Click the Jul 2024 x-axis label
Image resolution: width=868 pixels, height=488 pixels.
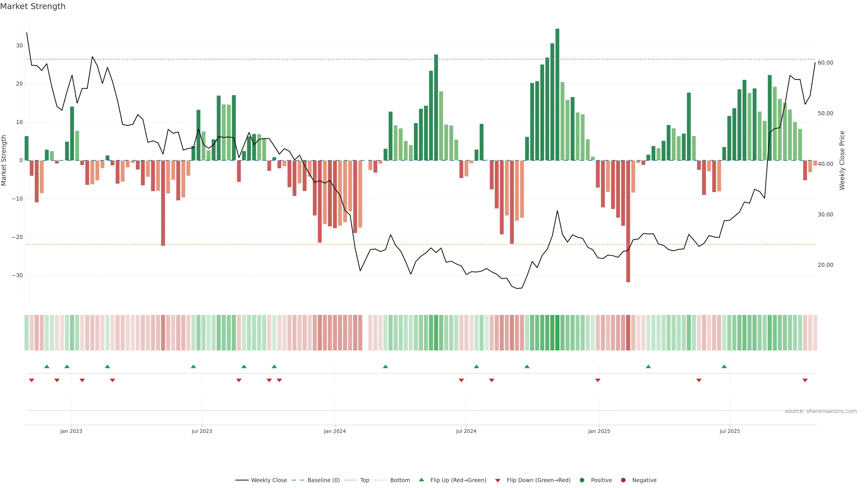[x=466, y=431]
